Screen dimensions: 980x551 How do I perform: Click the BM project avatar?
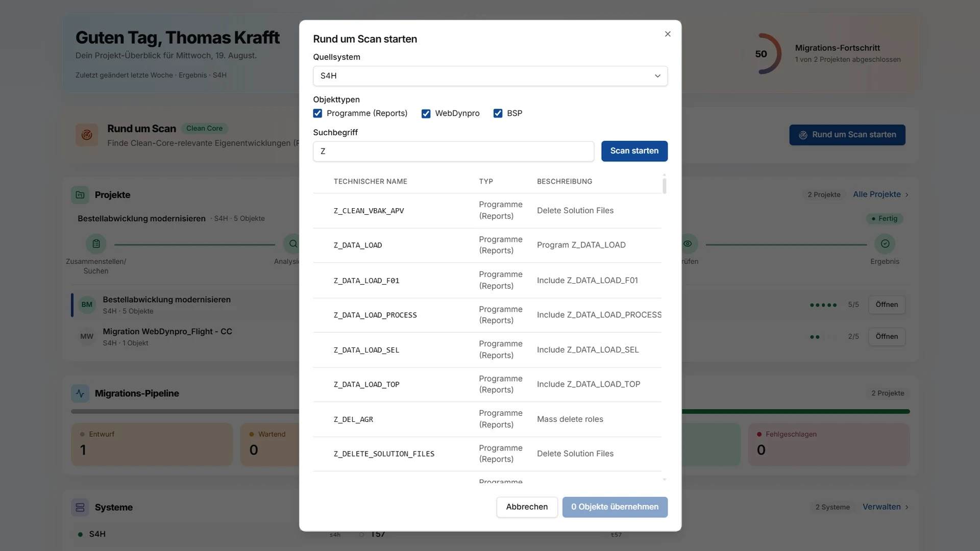tap(87, 305)
